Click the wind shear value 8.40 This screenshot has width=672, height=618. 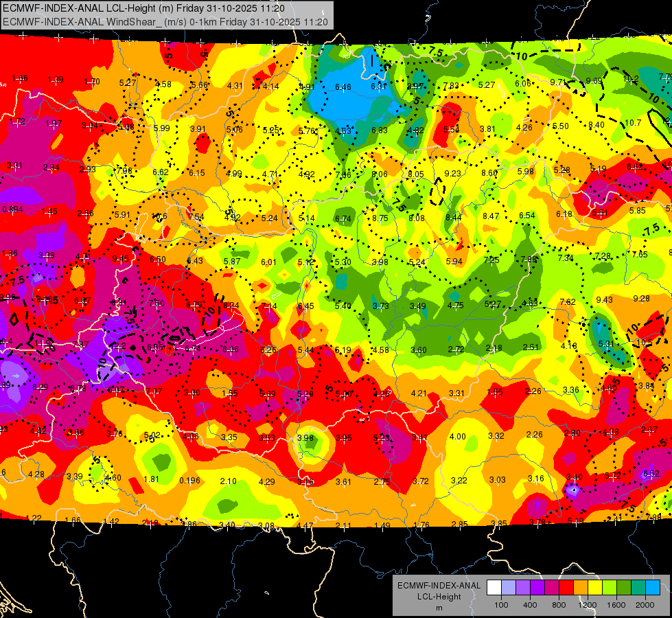(x=596, y=125)
